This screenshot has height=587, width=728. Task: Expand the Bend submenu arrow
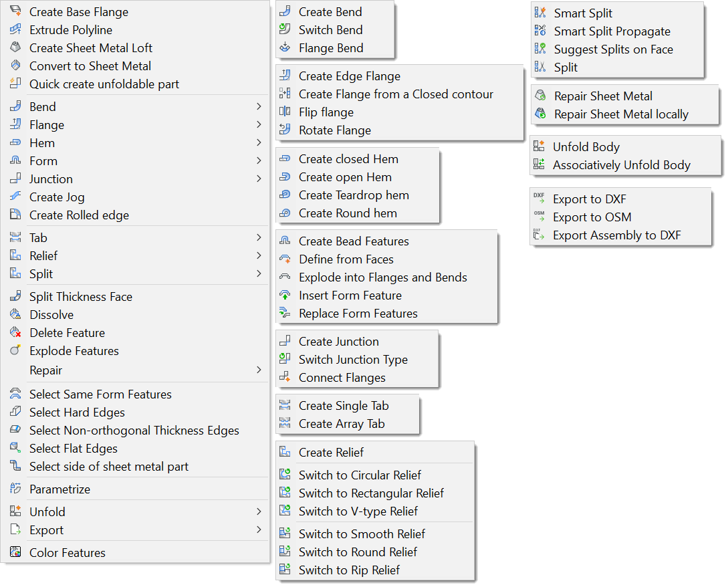[x=259, y=107]
